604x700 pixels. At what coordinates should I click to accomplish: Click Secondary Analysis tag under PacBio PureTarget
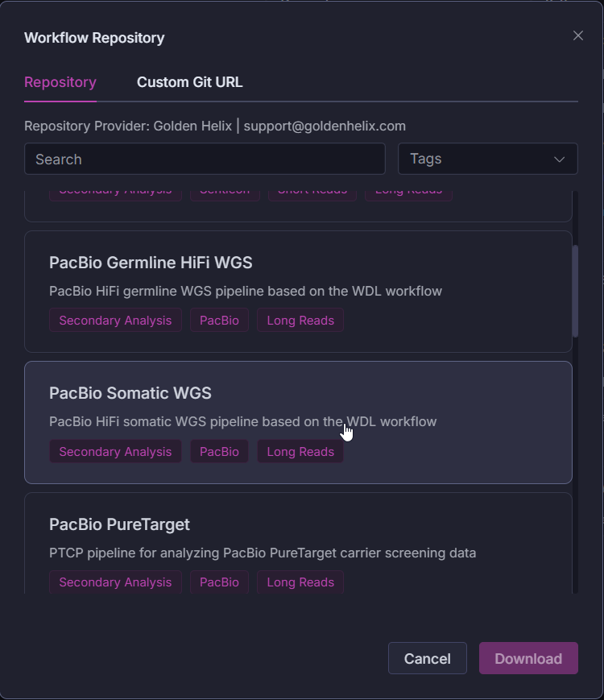115,582
